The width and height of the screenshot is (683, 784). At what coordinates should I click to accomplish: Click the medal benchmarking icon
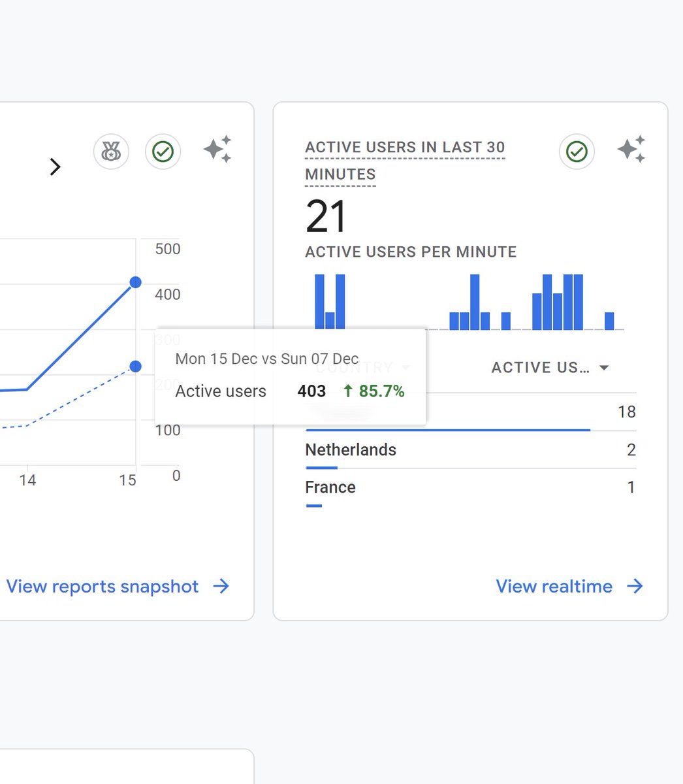pyautogui.click(x=111, y=152)
